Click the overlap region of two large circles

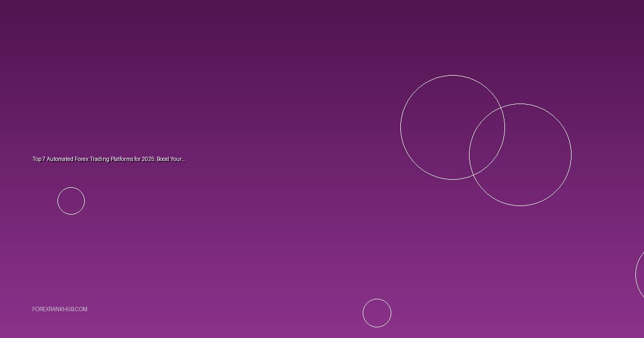click(x=487, y=141)
